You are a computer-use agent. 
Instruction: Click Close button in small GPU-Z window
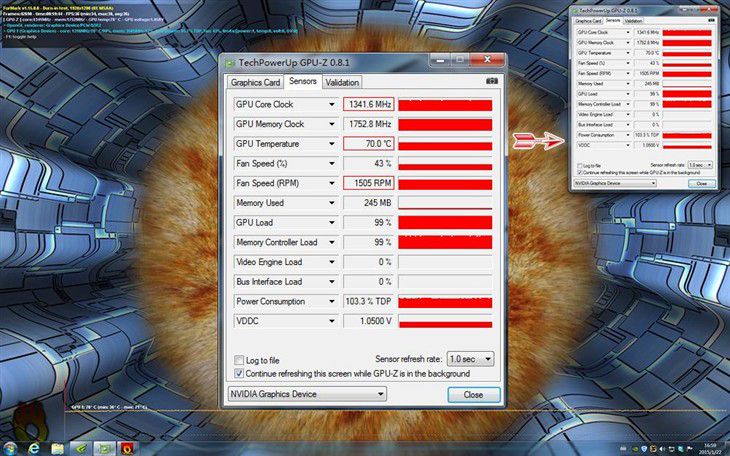[x=702, y=184]
